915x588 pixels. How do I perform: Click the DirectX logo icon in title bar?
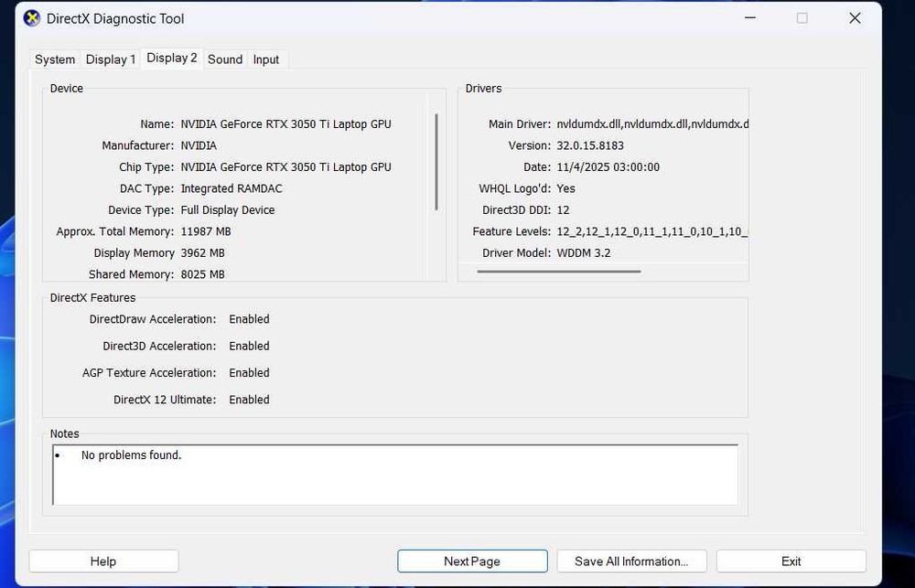tap(31, 18)
